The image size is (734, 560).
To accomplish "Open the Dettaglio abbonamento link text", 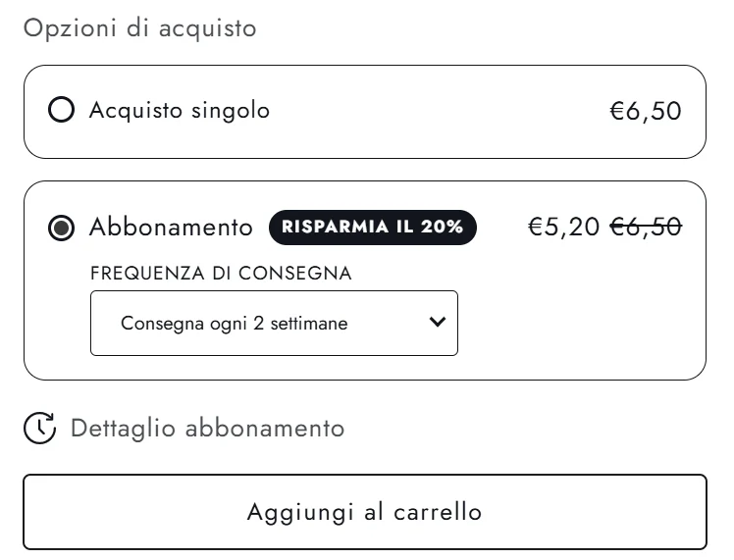I will (x=207, y=429).
